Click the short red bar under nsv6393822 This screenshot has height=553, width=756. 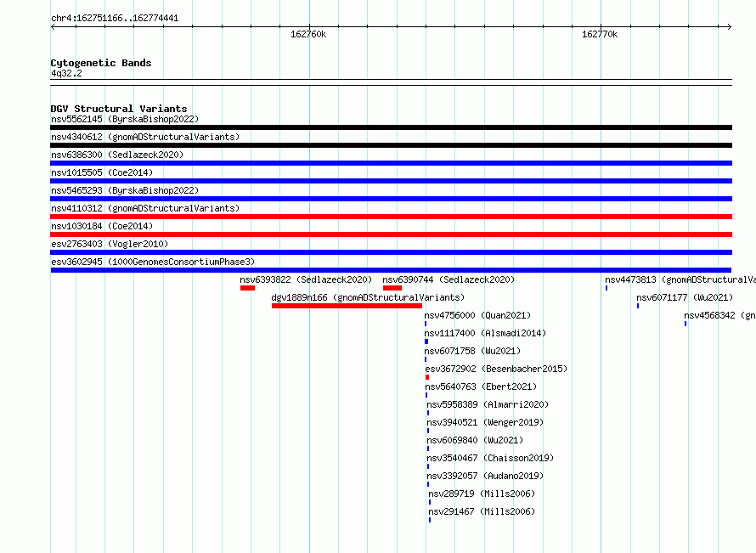(247, 288)
